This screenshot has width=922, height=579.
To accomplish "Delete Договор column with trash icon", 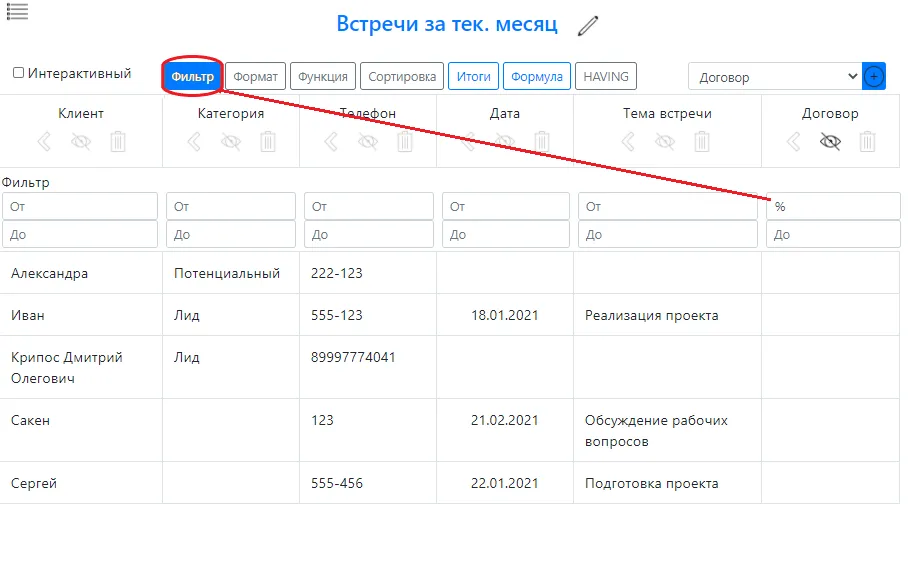I will 867,142.
